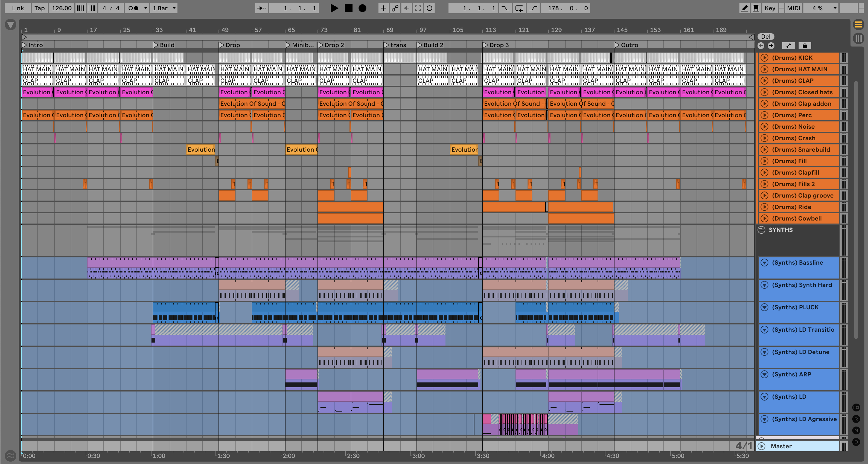Enable Draw Mode pencil tool
Image resolution: width=868 pixels, height=464 pixels.
coord(744,8)
